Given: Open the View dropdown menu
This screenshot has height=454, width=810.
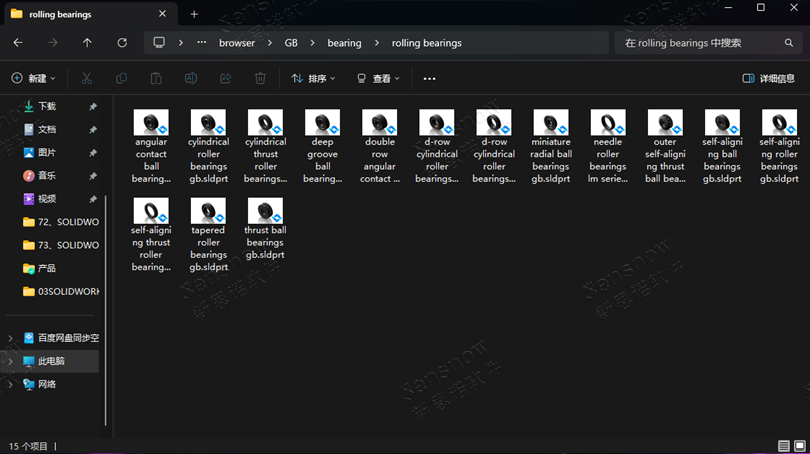Looking at the screenshot, I should tap(378, 78).
